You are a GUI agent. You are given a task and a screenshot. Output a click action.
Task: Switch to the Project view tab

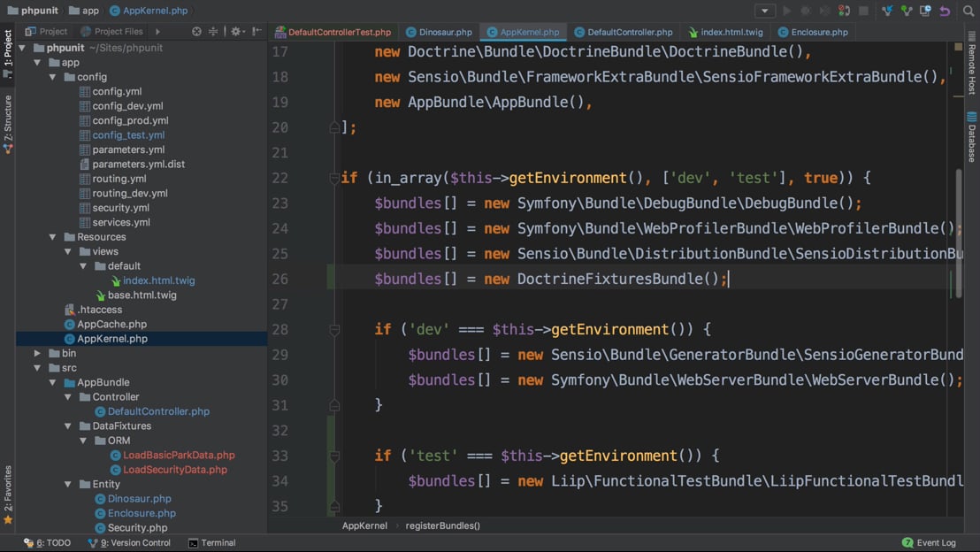click(46, 31)
